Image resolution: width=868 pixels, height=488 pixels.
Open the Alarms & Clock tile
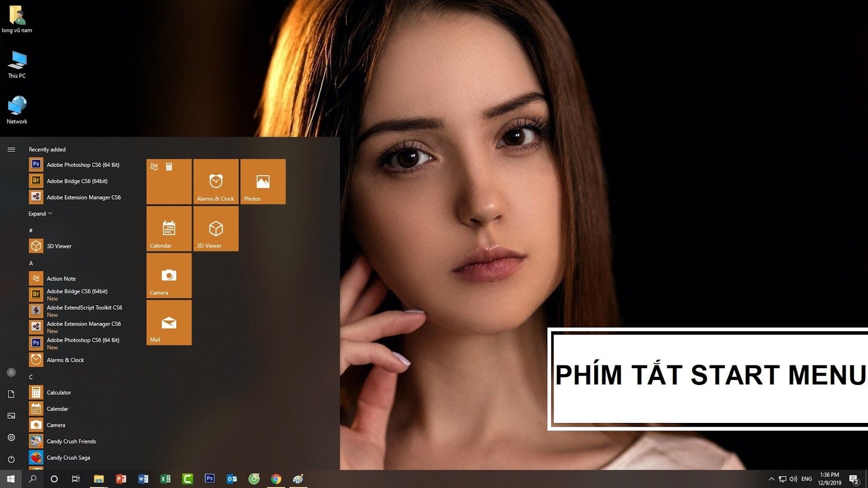[215, 182]
